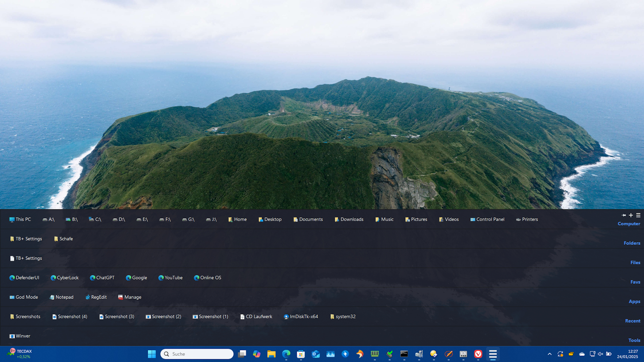Select the Recent section label
644x362 pixels.
[x=633, y=321]
